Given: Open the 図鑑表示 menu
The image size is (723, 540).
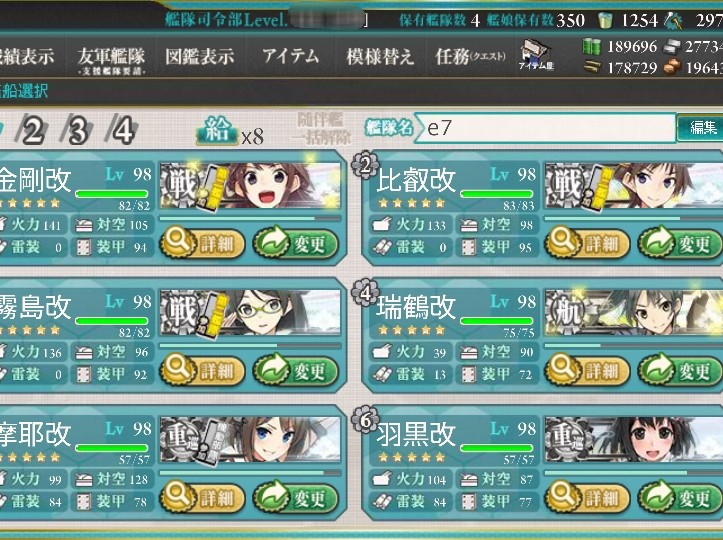Looking at the screenshot, I should (x=199, y=57).
